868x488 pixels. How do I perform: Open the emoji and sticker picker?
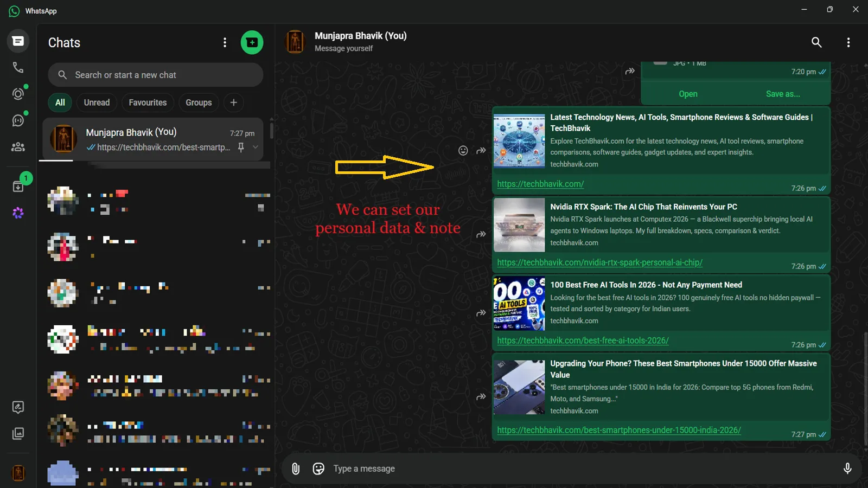click(318, 468)
